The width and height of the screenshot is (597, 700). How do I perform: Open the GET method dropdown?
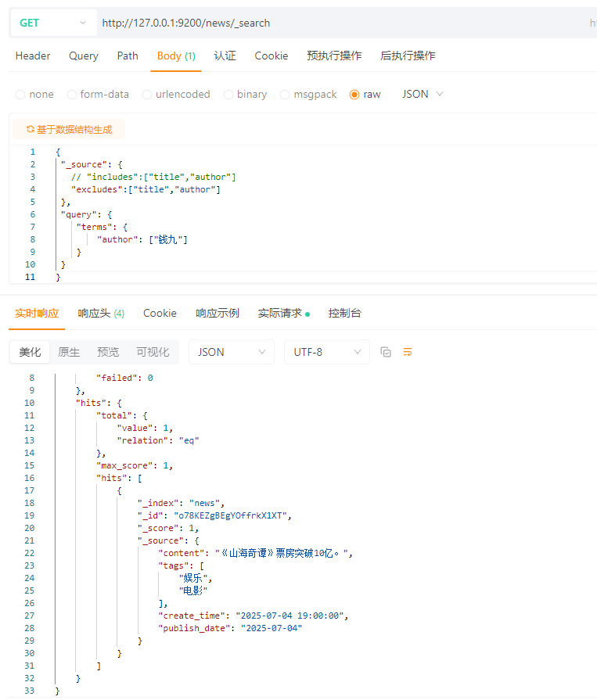[x=52, y=23]
